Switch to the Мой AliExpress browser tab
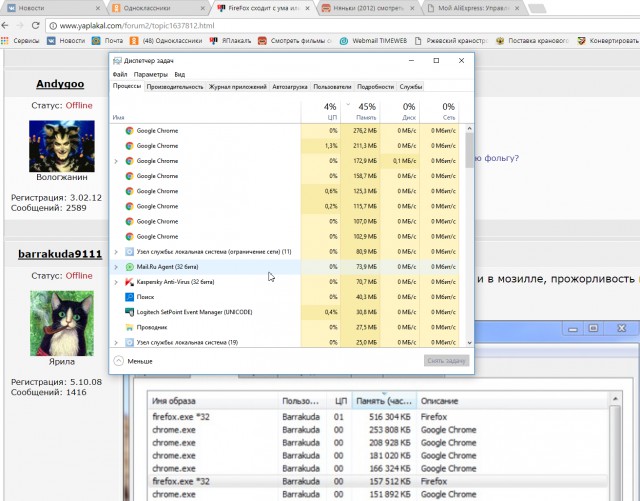Image resolution: width=640 pixels, height=501 pixels. (x=473, y=8)
